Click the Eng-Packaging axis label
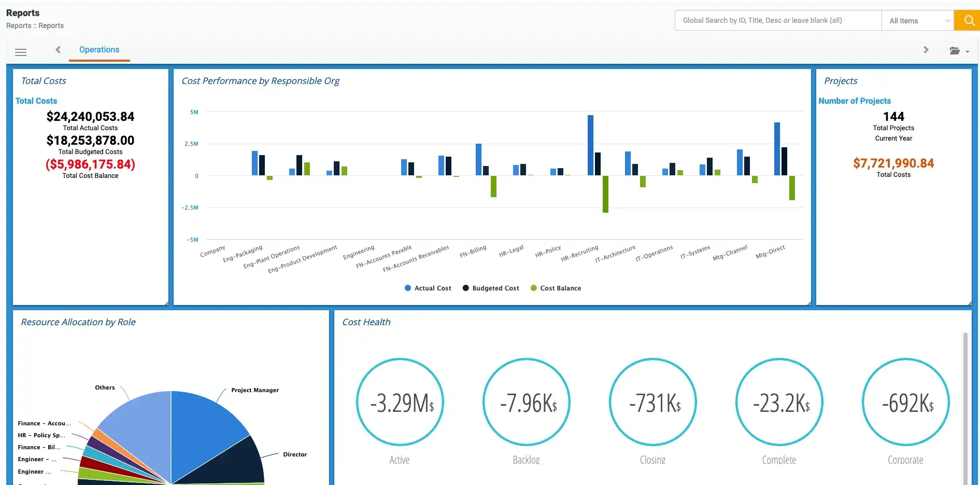980x485 pixels. tap(243, 254)
